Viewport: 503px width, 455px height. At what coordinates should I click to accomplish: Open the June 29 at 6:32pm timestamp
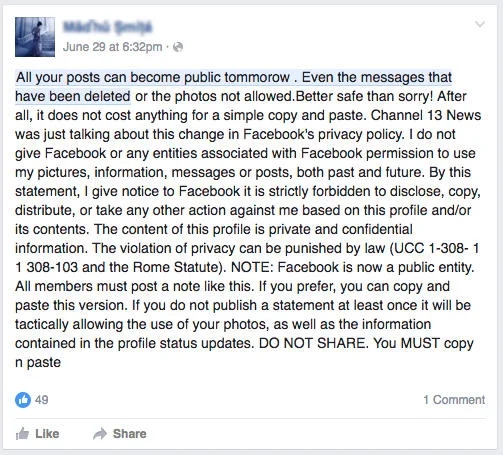click(x=112, y=47)
